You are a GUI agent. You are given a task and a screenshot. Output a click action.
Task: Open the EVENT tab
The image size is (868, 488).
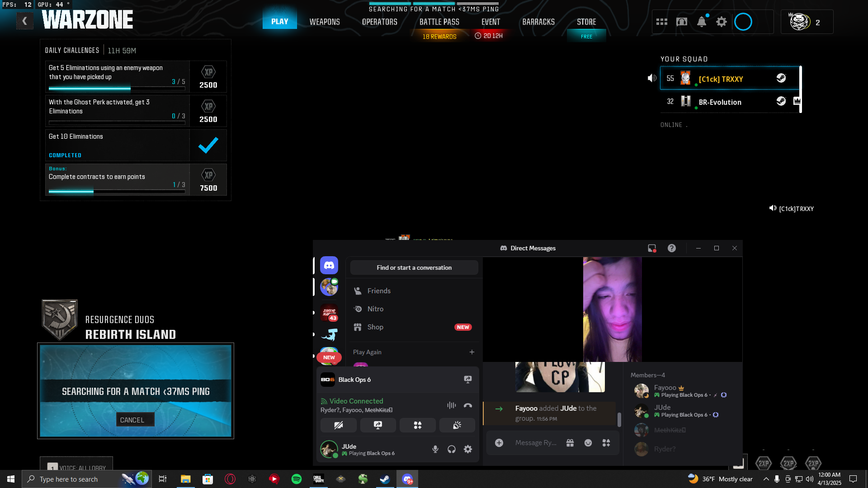click(x=491, y=22)
